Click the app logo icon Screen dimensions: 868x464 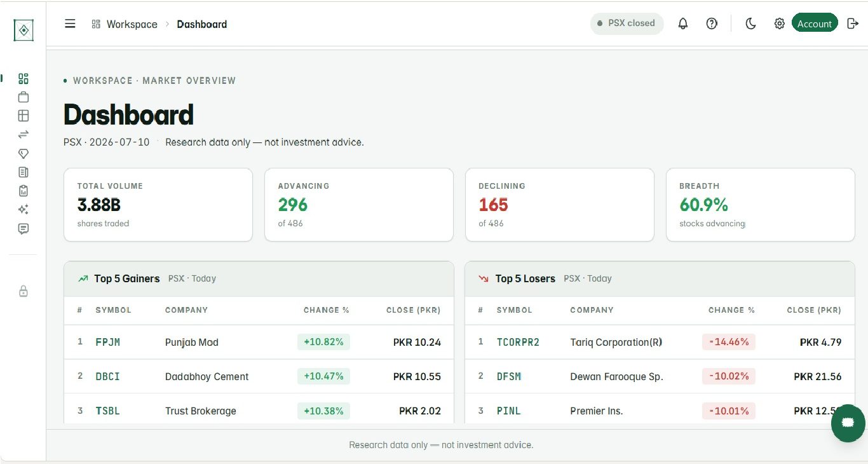(x=24, y=30)
